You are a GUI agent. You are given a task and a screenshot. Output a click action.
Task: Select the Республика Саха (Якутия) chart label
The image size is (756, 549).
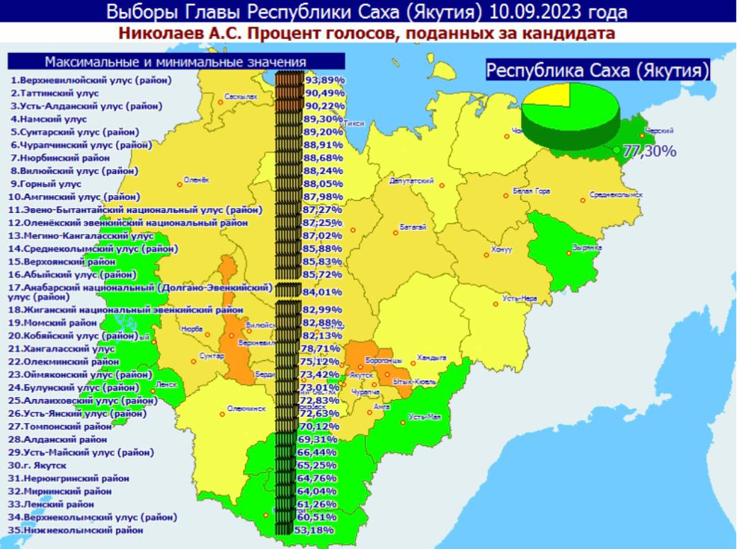598,70
